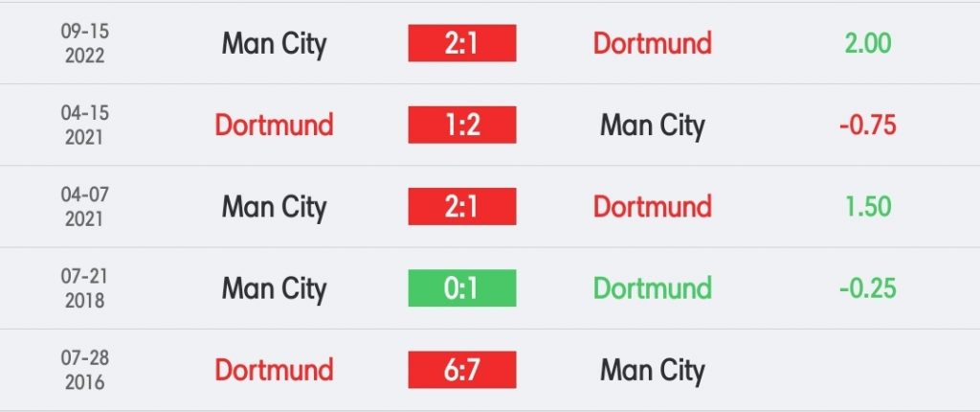Click the 1.50 handicap value
Viewport: 980px width, 412px height.
(x=868, y=207)
